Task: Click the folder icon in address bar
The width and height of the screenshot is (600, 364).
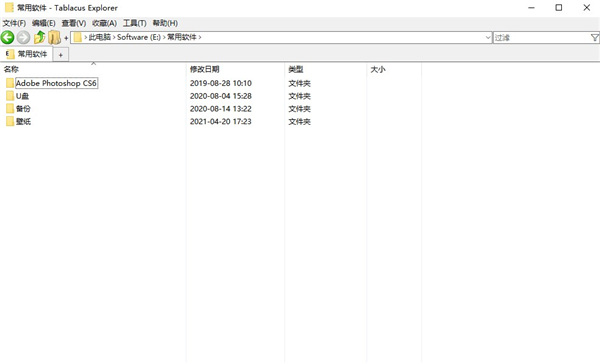Action: [78, 37]
